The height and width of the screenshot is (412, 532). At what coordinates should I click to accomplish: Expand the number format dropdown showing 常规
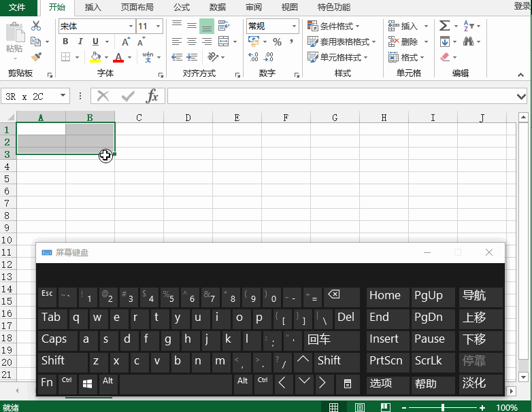294,27
